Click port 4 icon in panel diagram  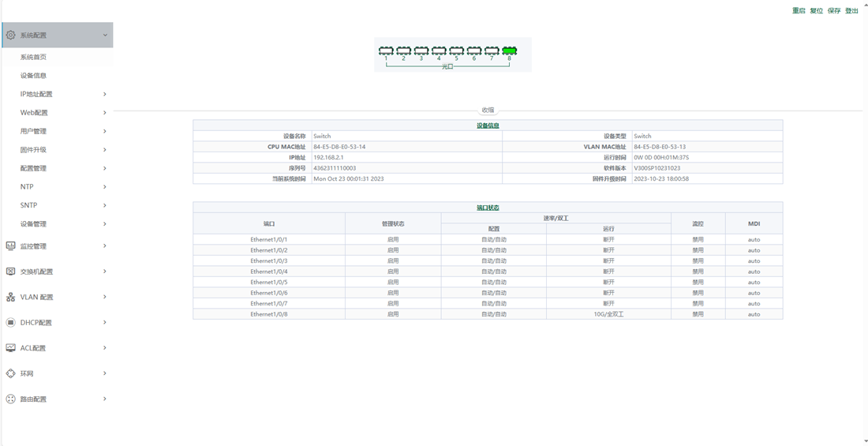[x=439, y=51]
